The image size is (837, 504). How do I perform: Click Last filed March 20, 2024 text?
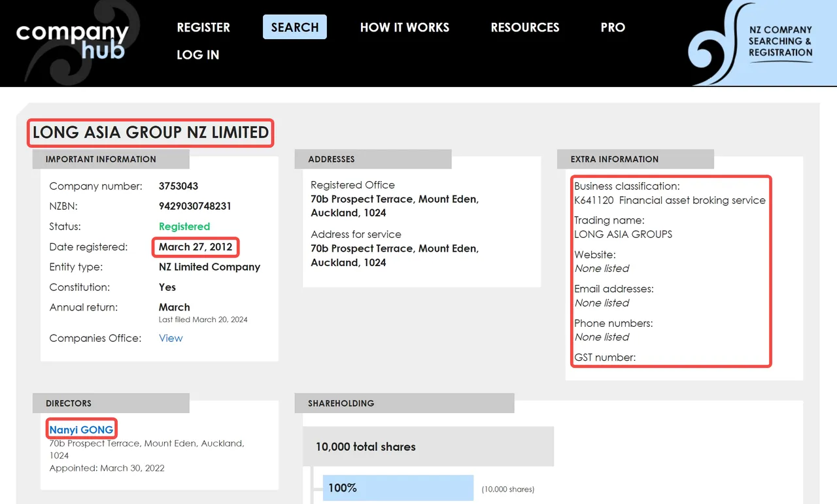point(203,320)
